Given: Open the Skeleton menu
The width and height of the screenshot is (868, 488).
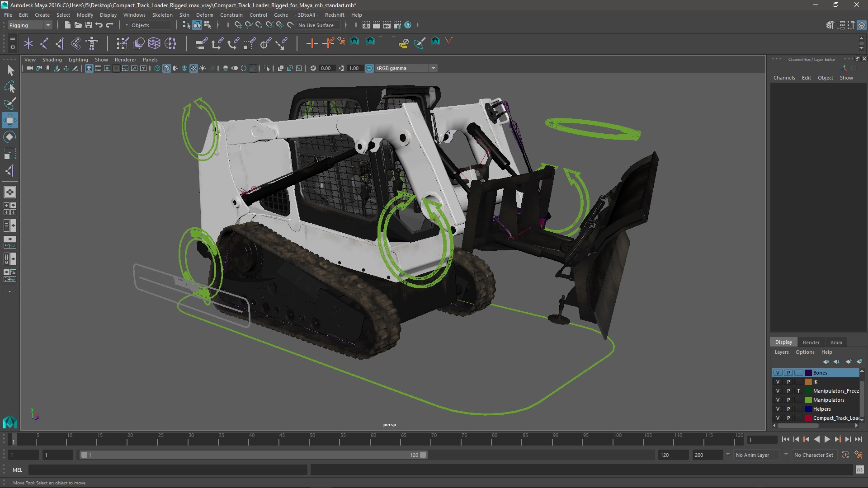Looking at the screenshot, I should pyautogui.click(x=162, y=15).
